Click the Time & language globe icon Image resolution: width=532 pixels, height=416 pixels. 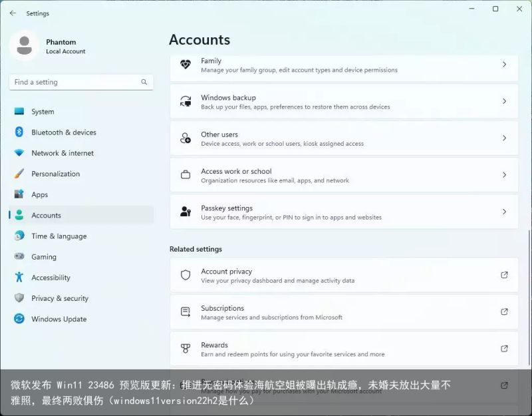(19, 236)
